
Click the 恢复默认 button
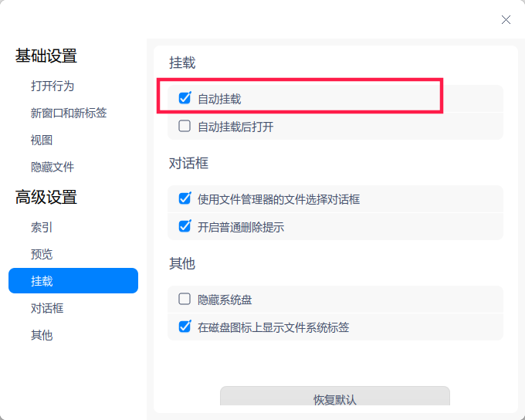pyautogui.click(x=335, y=398)
